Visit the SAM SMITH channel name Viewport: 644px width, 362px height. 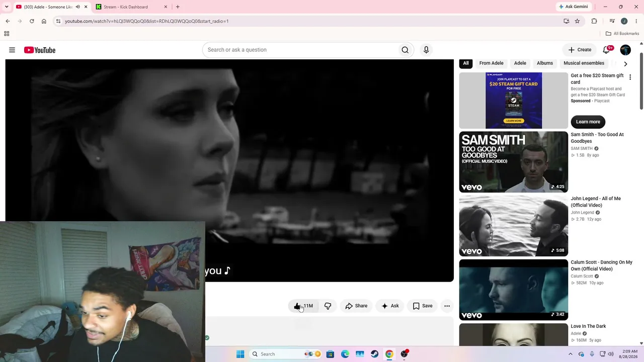582,148
